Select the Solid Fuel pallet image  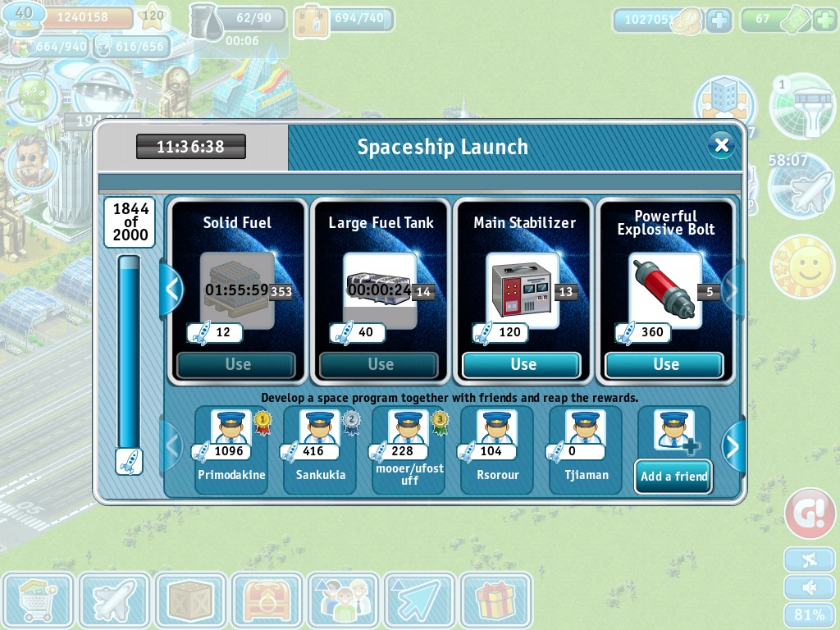pyautogui.click(x=237, y=290)
